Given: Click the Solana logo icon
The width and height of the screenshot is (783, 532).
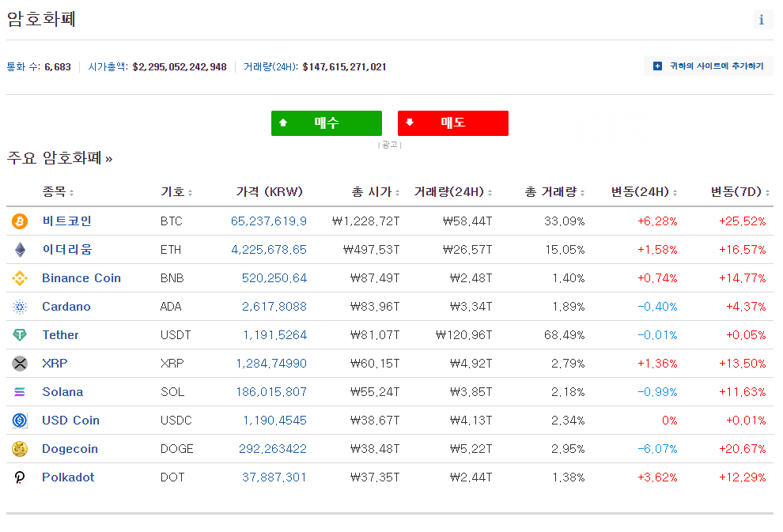Looking at the screenshot, I should tap(20, 392).
